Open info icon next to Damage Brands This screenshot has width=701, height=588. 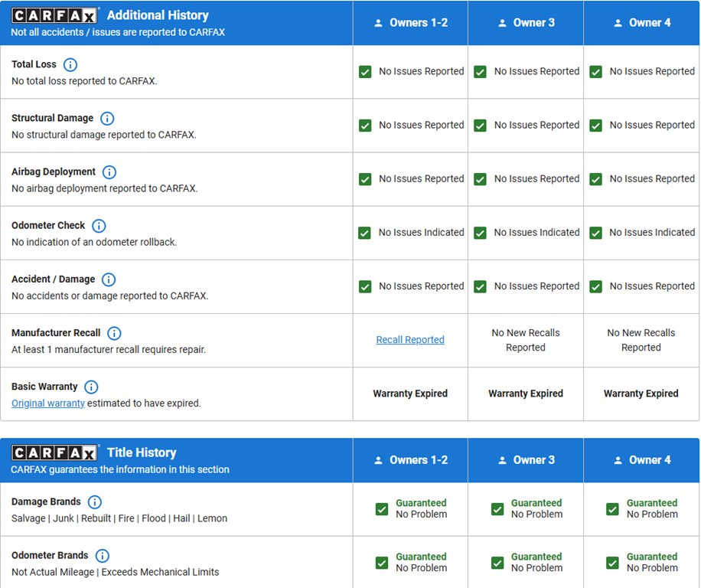click(94, 502)
